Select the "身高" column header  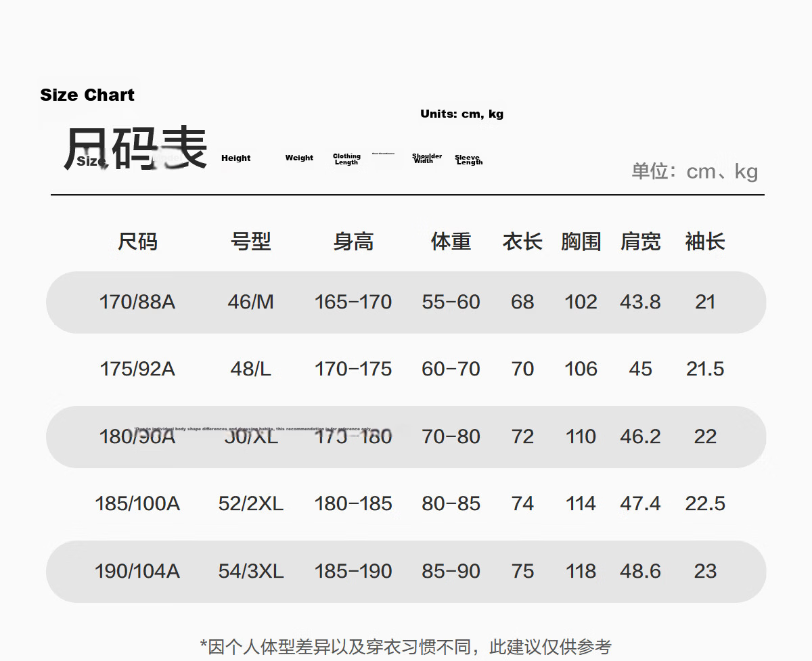coord(353,242)
